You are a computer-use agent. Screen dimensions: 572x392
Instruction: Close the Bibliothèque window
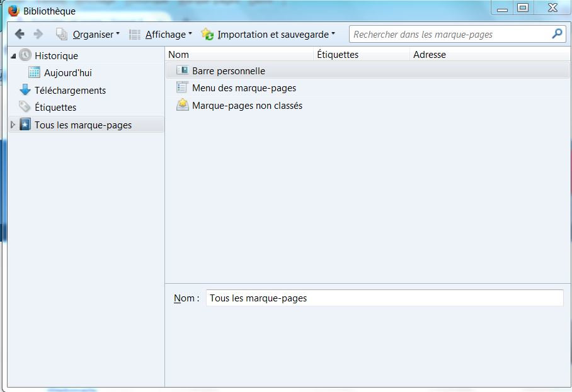[552, 8]
